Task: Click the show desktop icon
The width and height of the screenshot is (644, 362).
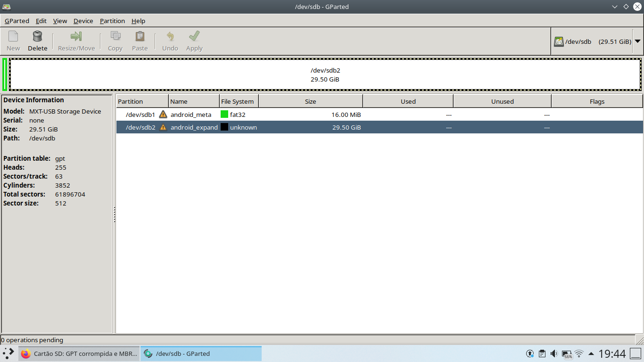Action: point(636,354)
